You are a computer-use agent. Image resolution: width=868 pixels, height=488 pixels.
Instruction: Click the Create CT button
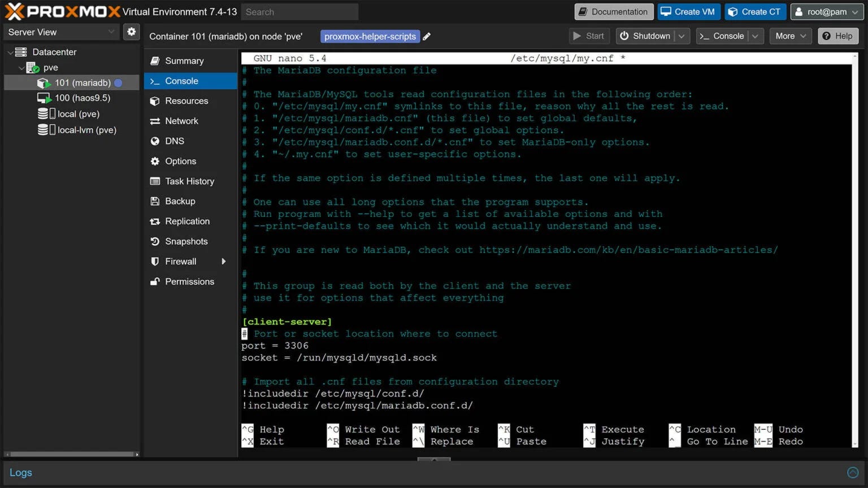click(754, 12)
